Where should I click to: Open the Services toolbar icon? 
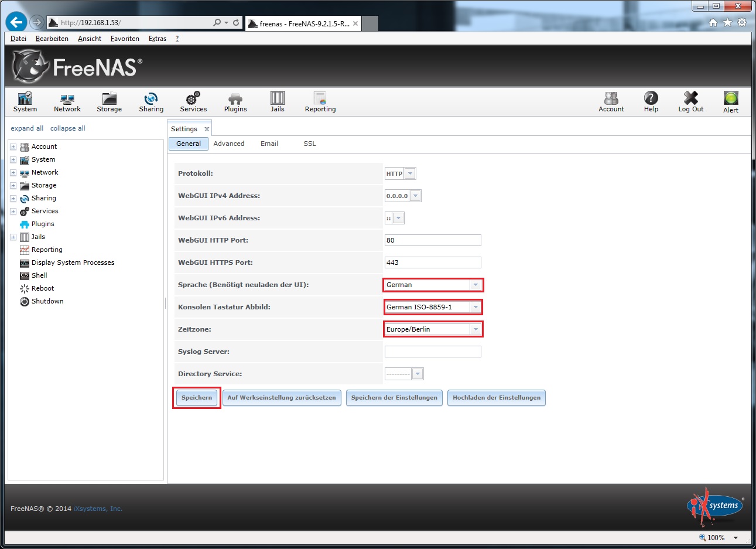(193, 101)
